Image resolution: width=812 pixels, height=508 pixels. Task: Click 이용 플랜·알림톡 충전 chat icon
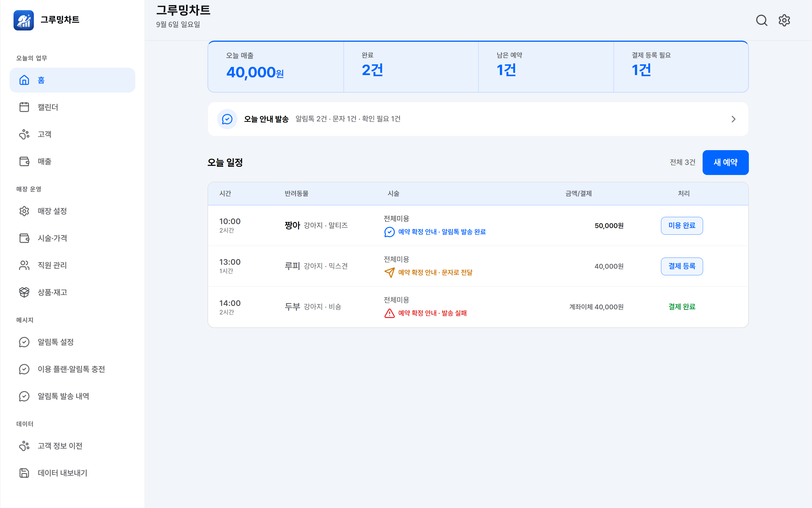coord(24,369)
